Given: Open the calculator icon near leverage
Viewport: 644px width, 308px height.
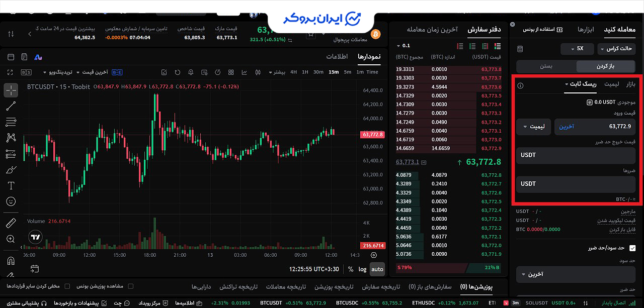Looking at the screenshot, I should 520,49.
